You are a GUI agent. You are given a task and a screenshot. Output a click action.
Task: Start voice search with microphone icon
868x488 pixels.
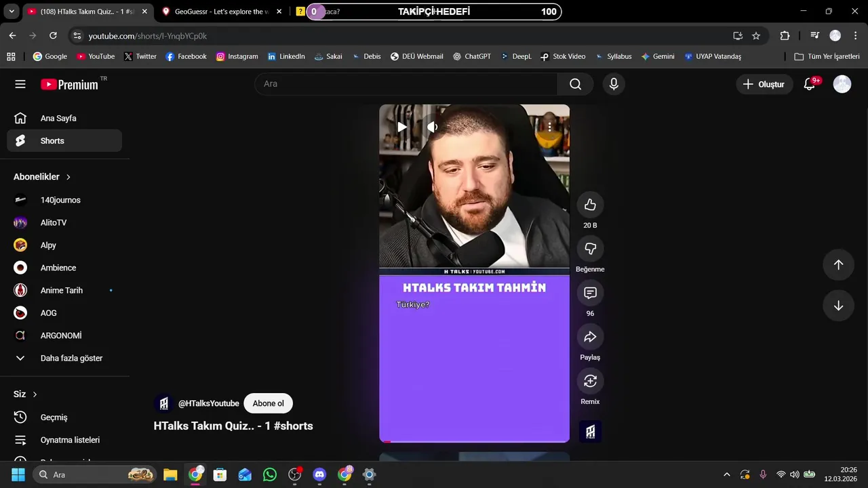tap(614, 84)
